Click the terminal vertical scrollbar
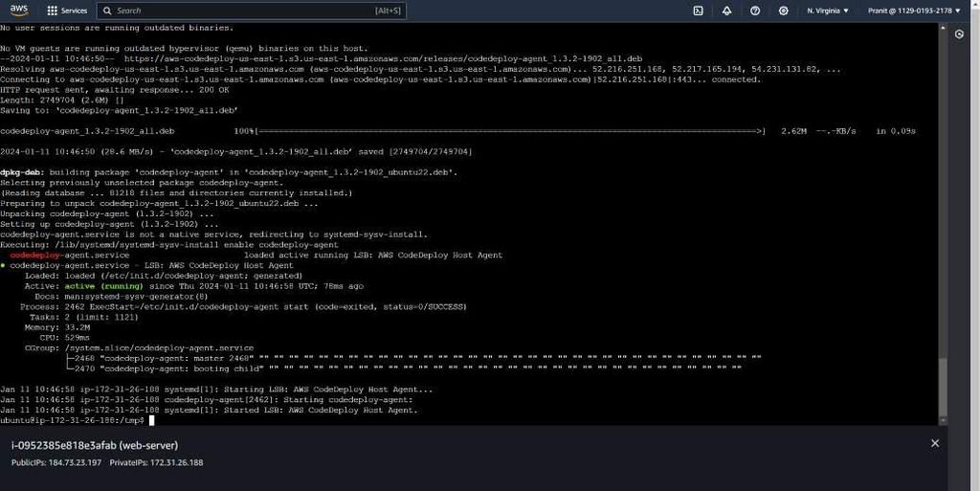 (x=943, y=390)
